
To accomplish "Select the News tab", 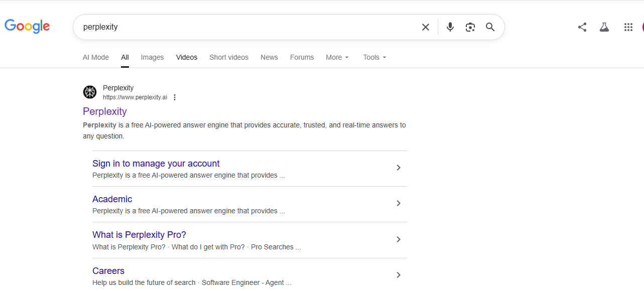I will 269,57.
